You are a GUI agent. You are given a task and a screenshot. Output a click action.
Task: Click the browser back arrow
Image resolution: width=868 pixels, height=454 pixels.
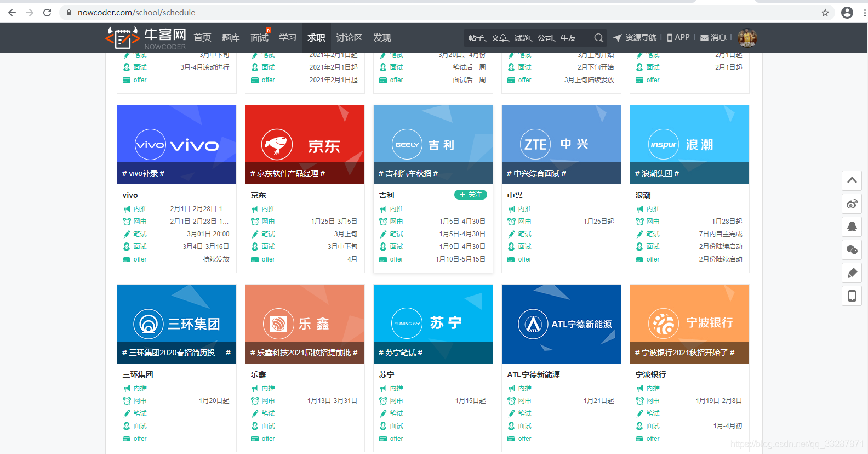(12, 13)
